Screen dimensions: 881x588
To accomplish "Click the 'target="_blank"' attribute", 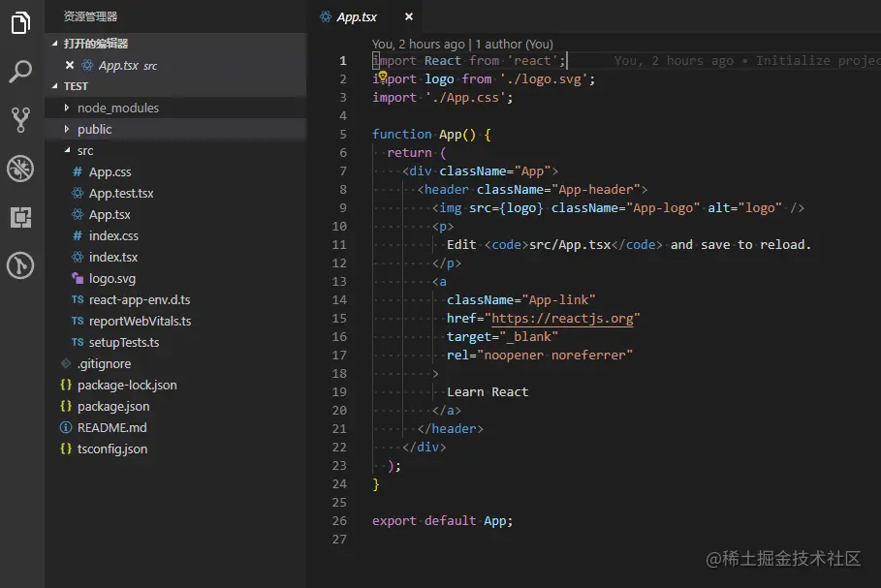I will click(x=502, y=337).
